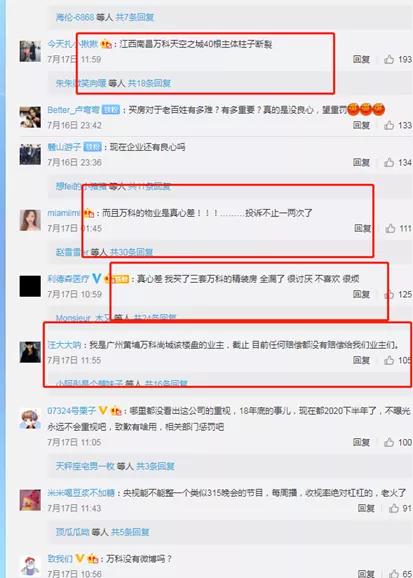This screenshot has height=578, width=413.
Task: Show 共3条回复 under 07324号栗子's comment
Action: click(155, 466)
